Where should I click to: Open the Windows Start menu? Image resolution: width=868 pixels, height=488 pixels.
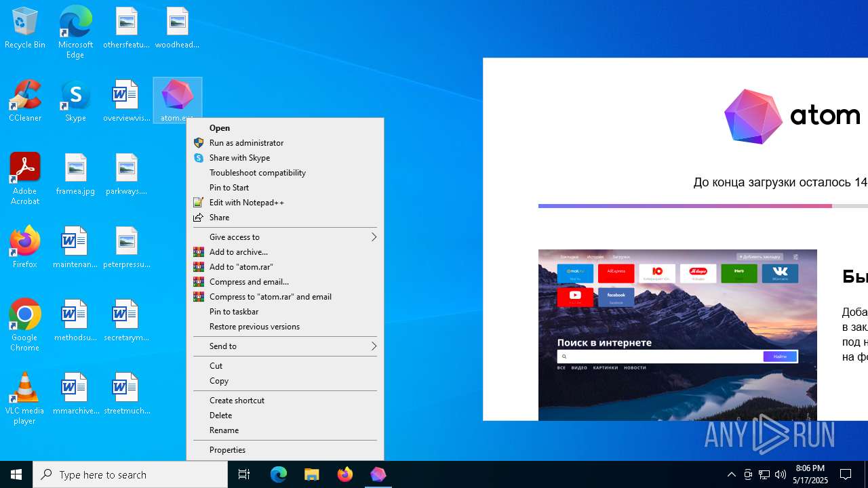click(x=16, y=474)
